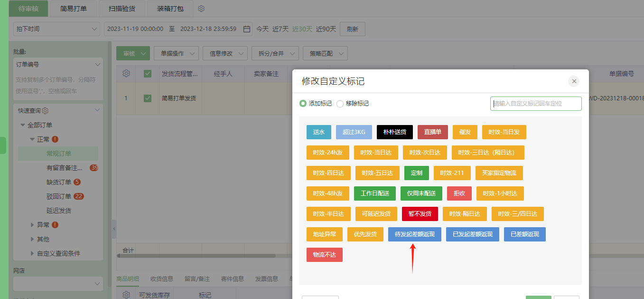644x299 pixels.
Task: Expand the 其他 tree node
Action: [x=32, y=239]
